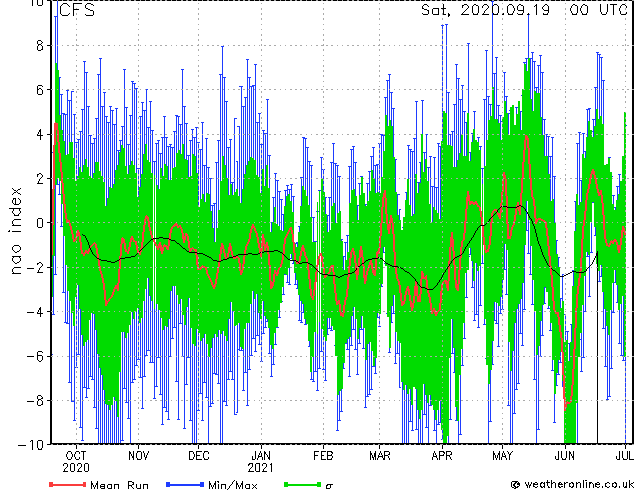The height and width of the screenshot is (490, 634).
Task: Click the y-axis value -6
Action: (35, 356)
